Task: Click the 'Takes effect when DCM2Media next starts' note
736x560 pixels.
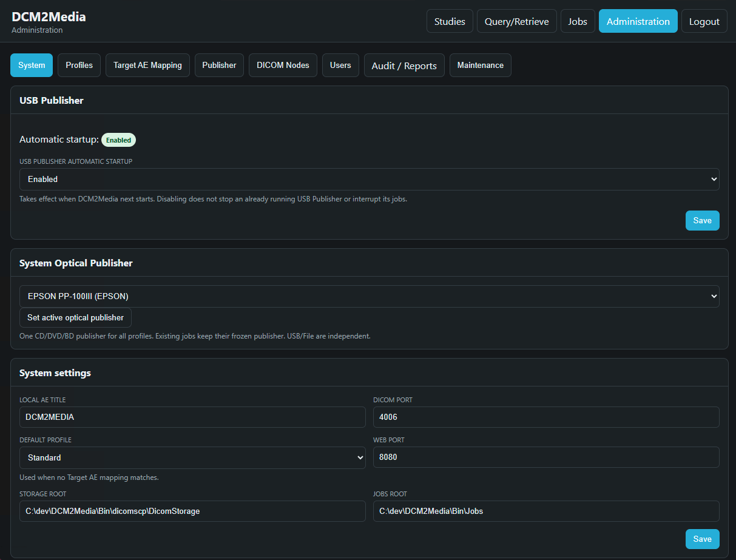Action: (213, 198)
